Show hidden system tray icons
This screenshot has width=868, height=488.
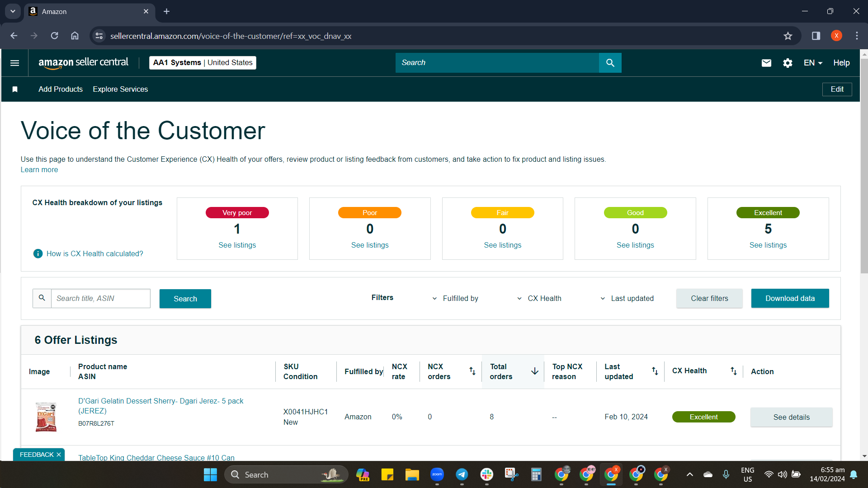(x=689, y=474)
